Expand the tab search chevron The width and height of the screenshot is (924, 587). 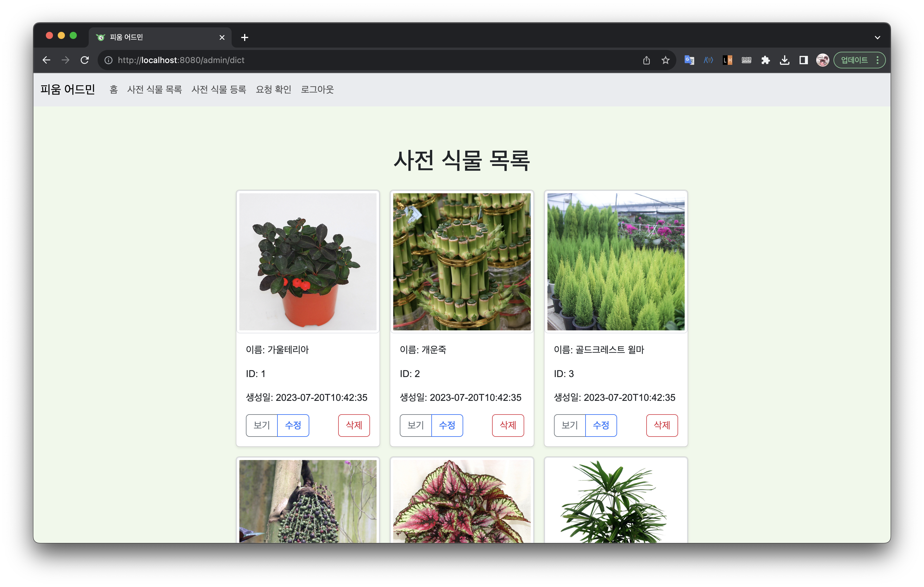click(x=877, y=37)
